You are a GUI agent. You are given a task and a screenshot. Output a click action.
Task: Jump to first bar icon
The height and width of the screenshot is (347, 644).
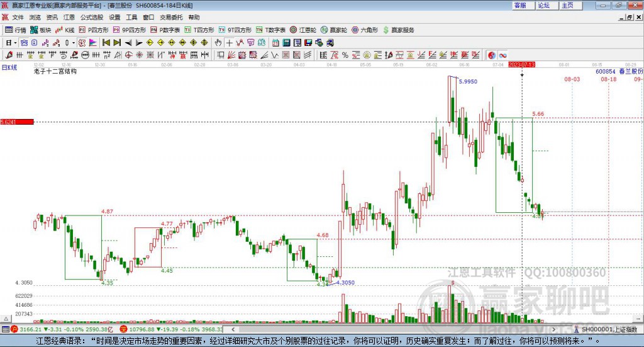pos(106,43)
